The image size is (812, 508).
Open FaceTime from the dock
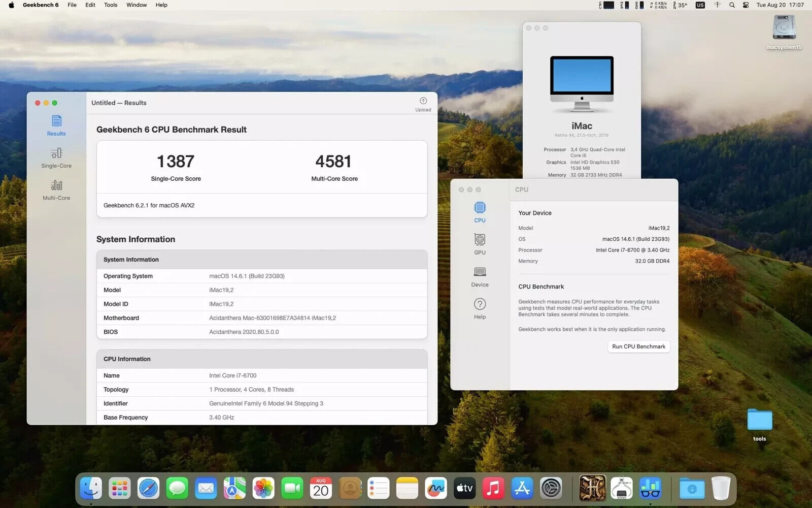(292, 489)
